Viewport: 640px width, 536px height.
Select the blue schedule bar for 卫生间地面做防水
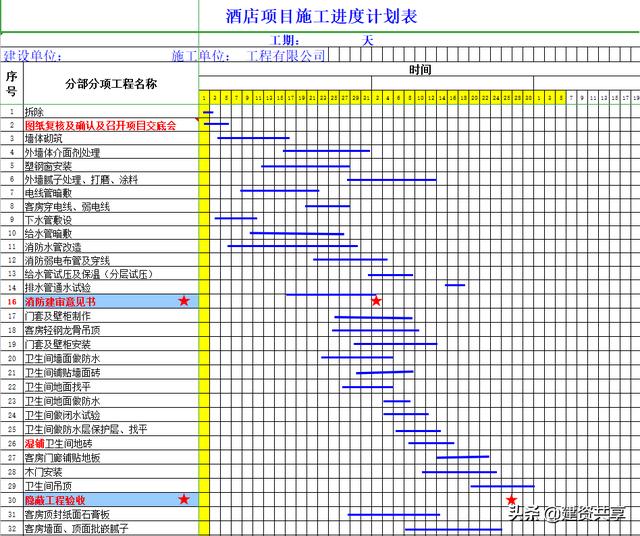click(397, 401)
